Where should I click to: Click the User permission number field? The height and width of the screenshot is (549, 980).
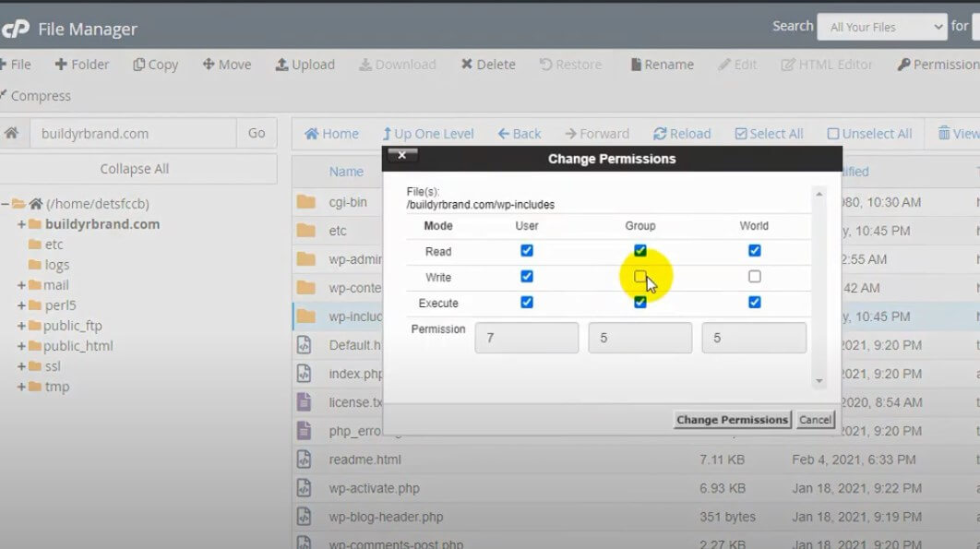(x=526, y=338)
